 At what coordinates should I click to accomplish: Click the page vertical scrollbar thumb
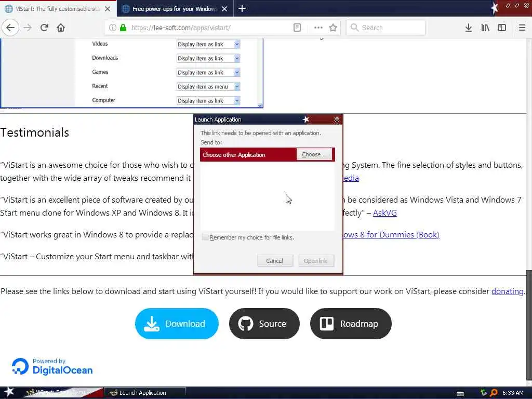pos(529,324)
